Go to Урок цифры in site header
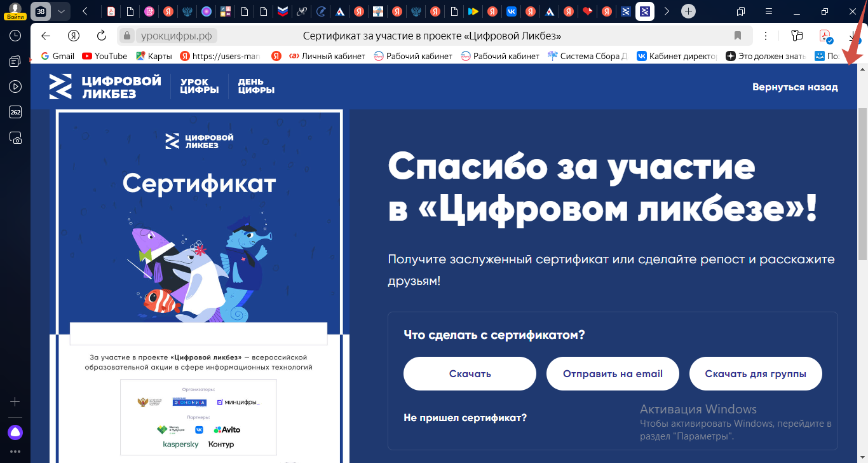The image size is (868, 463). tap(199, 86)
